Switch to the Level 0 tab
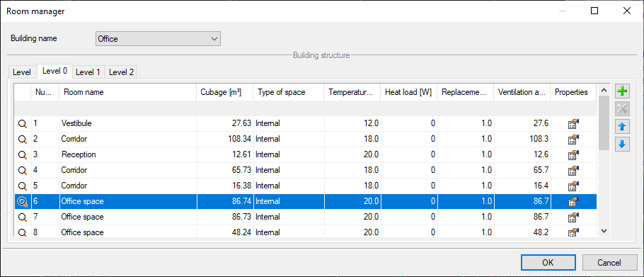644x277 pixels. pos(55,71)
